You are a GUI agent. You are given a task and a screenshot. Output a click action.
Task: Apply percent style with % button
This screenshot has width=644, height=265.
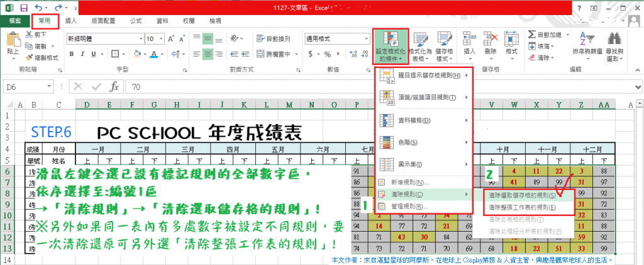pyautogui.click(x=327, y=54)
